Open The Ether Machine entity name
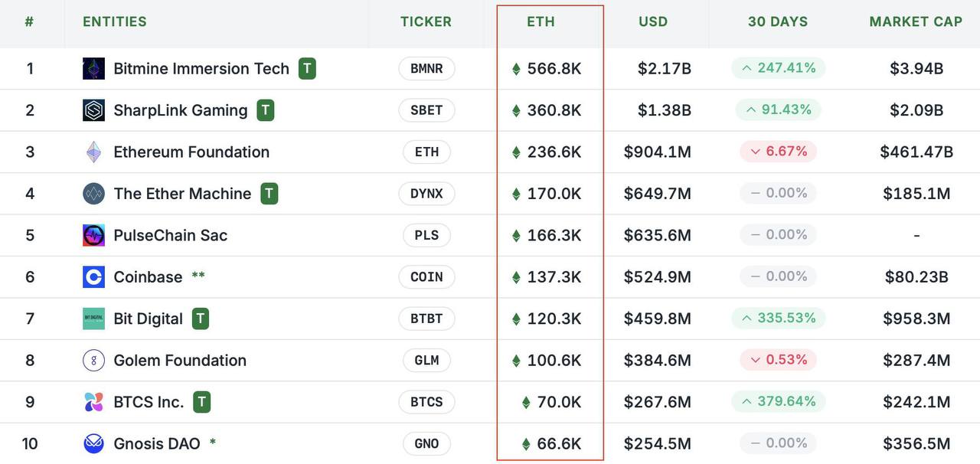 [x=182, y=194]
